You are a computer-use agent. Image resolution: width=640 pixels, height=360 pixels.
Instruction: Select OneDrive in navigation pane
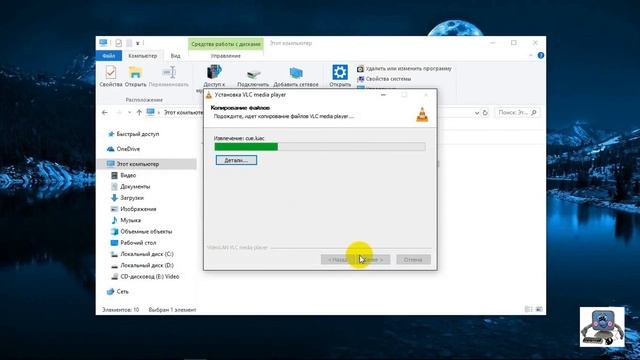(x=123, y=149)
